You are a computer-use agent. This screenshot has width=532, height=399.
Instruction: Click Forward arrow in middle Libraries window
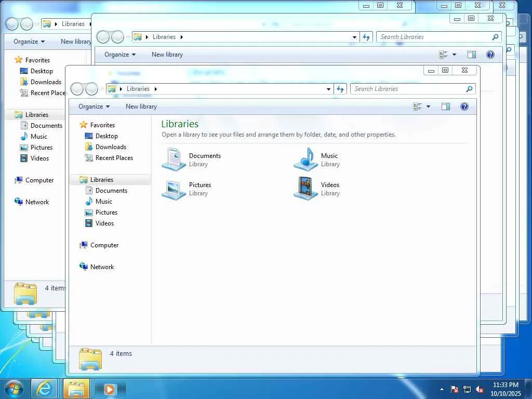pyautogui.click(x=118, y=37)
